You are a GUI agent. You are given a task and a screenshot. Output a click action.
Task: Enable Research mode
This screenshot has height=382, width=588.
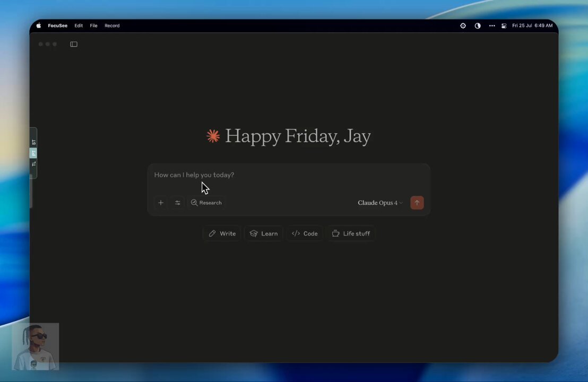click(x=206, y=203)
